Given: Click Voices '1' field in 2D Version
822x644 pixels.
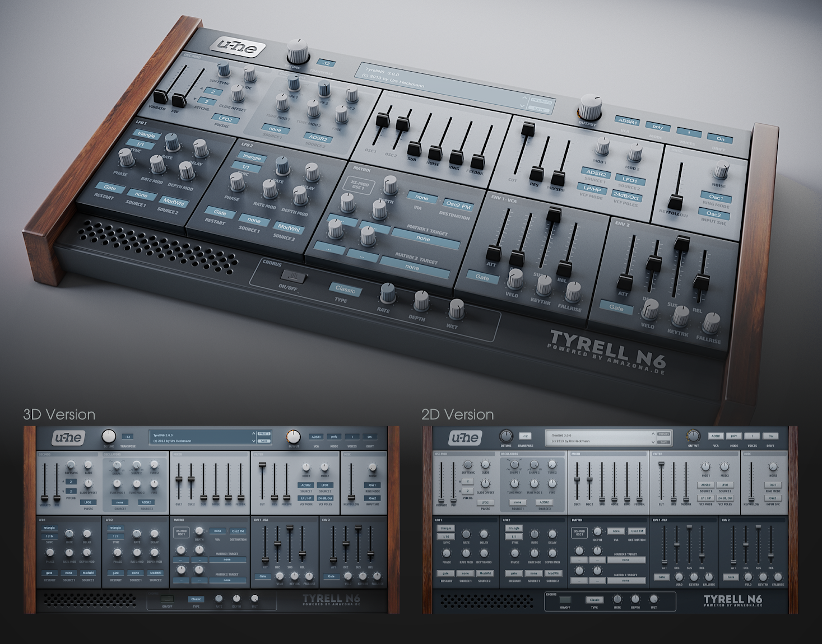Looking at the screenshot, I should point(752,436).
